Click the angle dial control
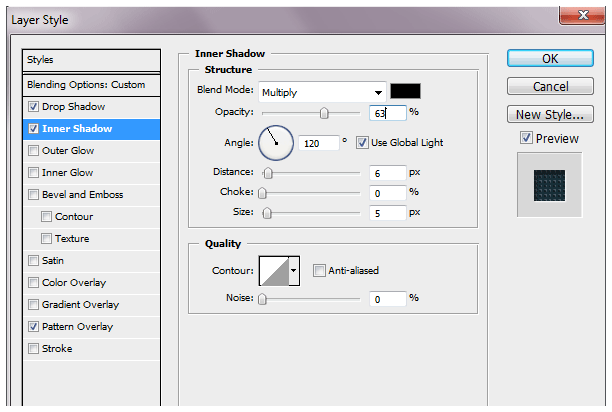This screenshot has width=612, height=412. [x=274, y=143]
